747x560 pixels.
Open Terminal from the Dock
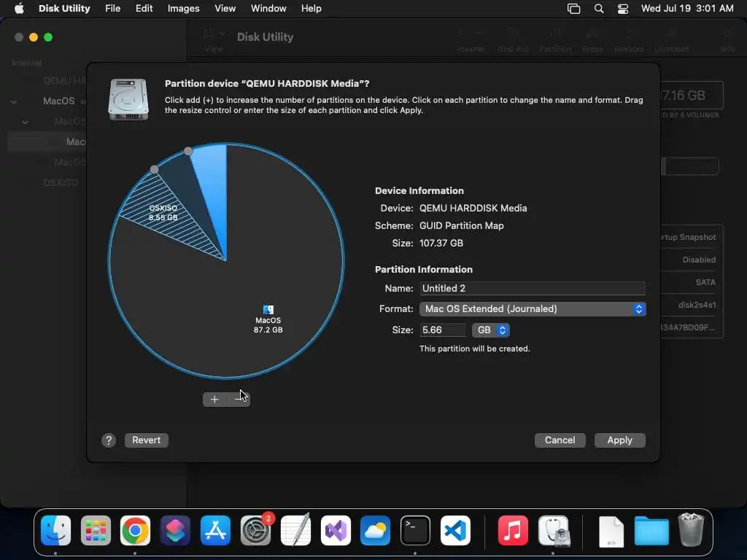tap(415, 531)
